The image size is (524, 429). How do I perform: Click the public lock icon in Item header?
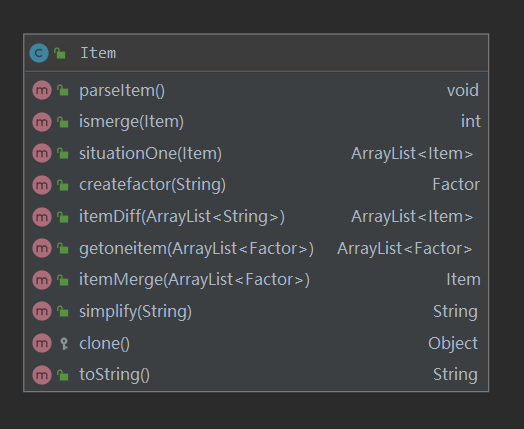point(60,53)
